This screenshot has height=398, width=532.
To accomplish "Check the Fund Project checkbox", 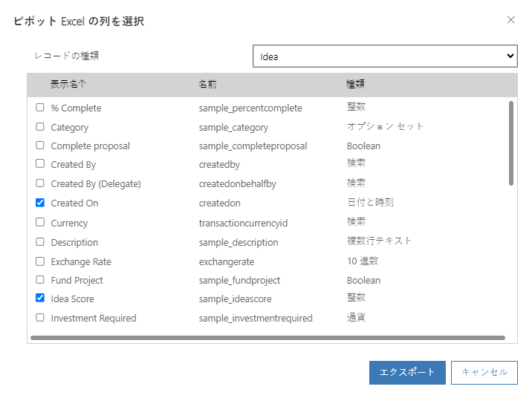I will 40,280.
